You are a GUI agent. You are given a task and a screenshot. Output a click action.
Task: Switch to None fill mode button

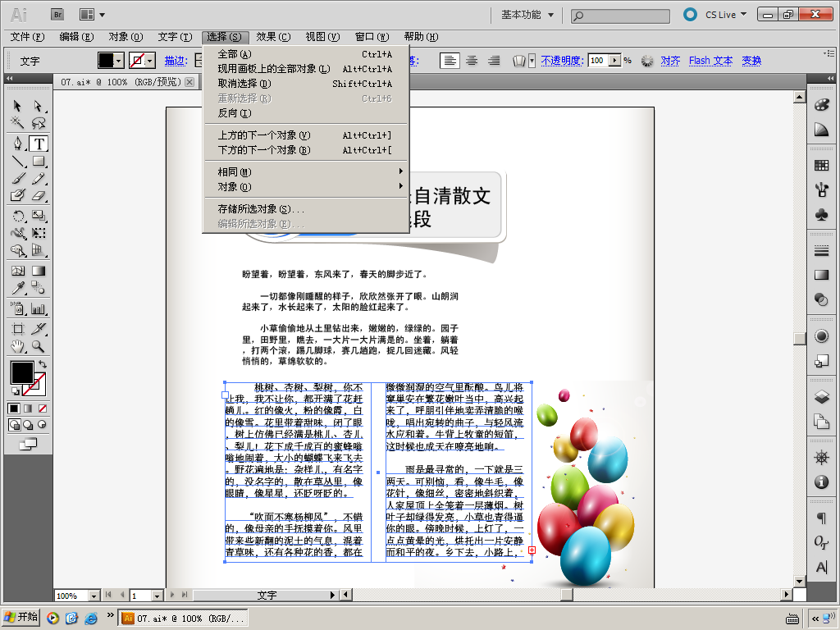(x=43, y=409)
